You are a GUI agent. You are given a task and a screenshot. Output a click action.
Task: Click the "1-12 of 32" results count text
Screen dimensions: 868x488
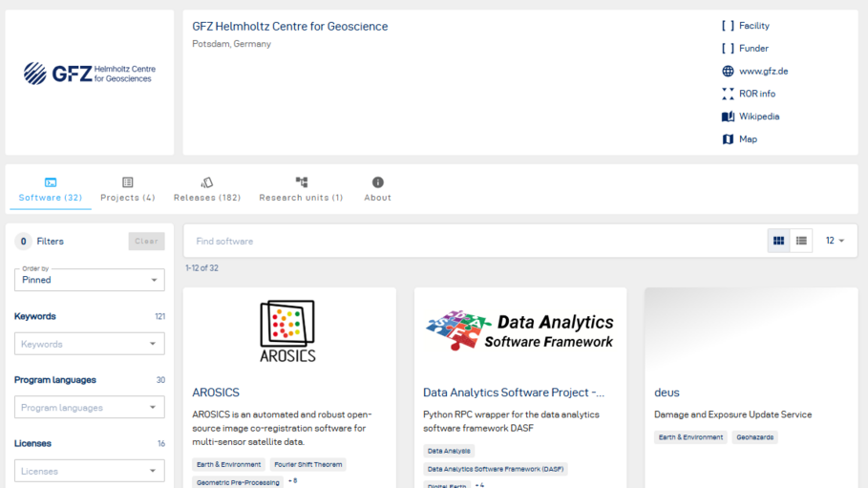coord(202,268)
